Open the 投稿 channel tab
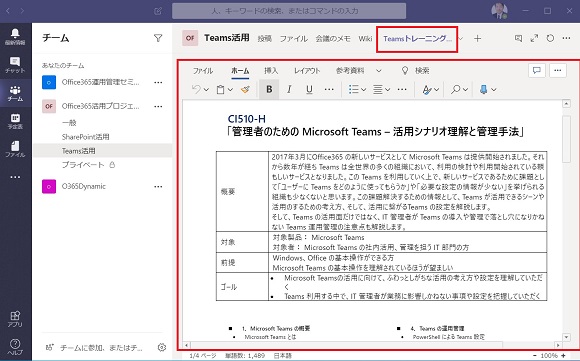This screenshot has height=361, width=580. [x=264, y=38]
